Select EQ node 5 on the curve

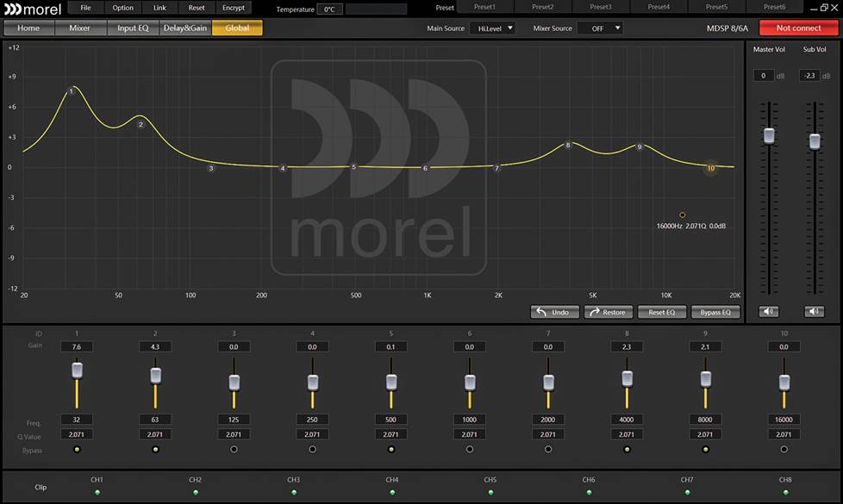point(353,167)
